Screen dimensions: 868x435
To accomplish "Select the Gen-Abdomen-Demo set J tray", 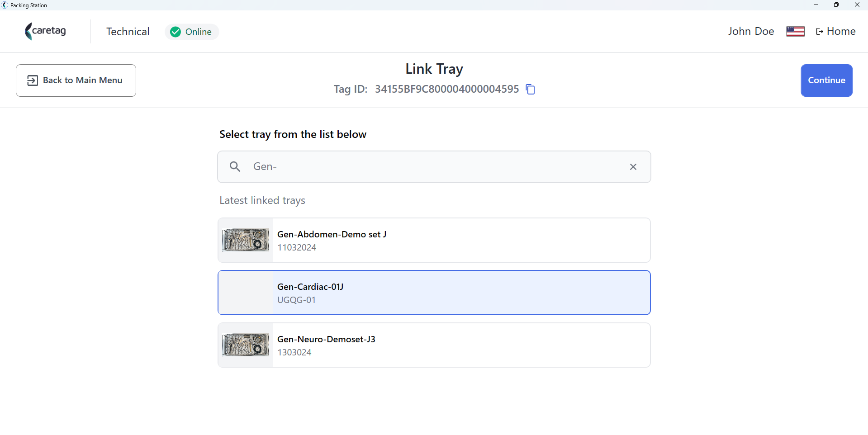I will 434,240.
